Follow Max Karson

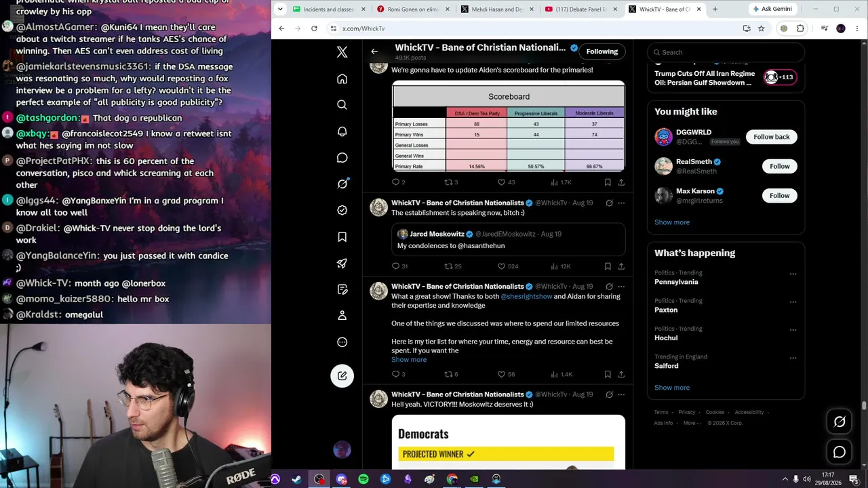[x=779, y=196]
